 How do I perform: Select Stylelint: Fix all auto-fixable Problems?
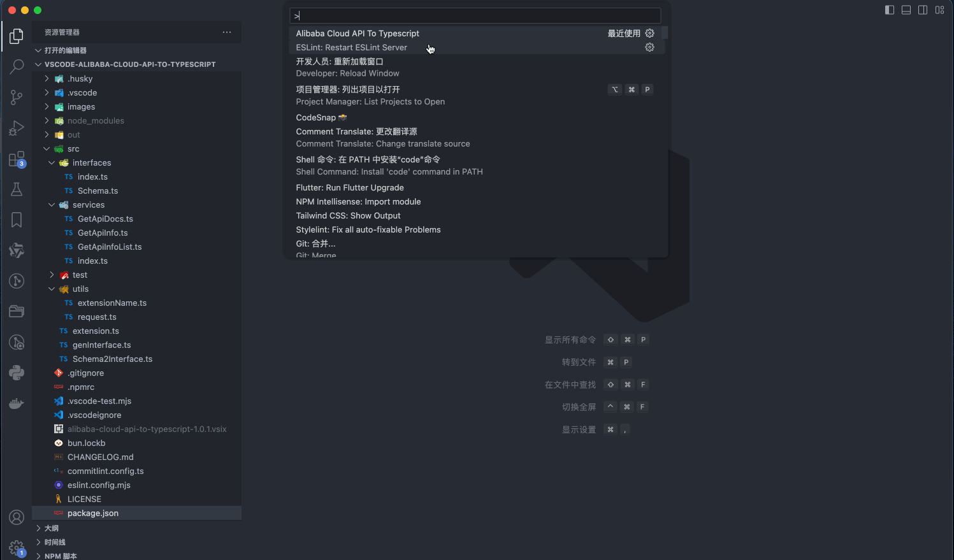476,229
